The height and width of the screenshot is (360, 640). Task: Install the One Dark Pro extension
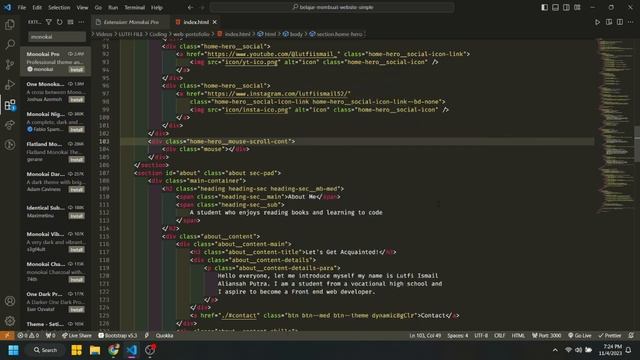tap(76, 309)
